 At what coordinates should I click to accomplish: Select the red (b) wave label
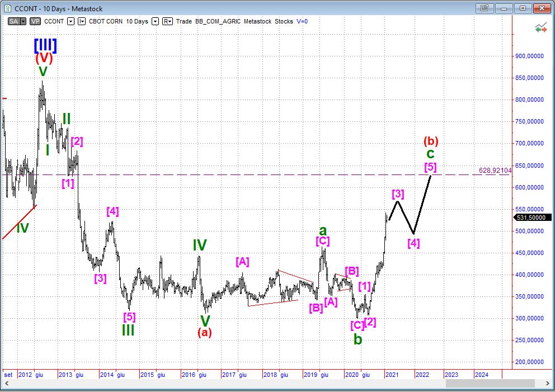pos(431,141)
